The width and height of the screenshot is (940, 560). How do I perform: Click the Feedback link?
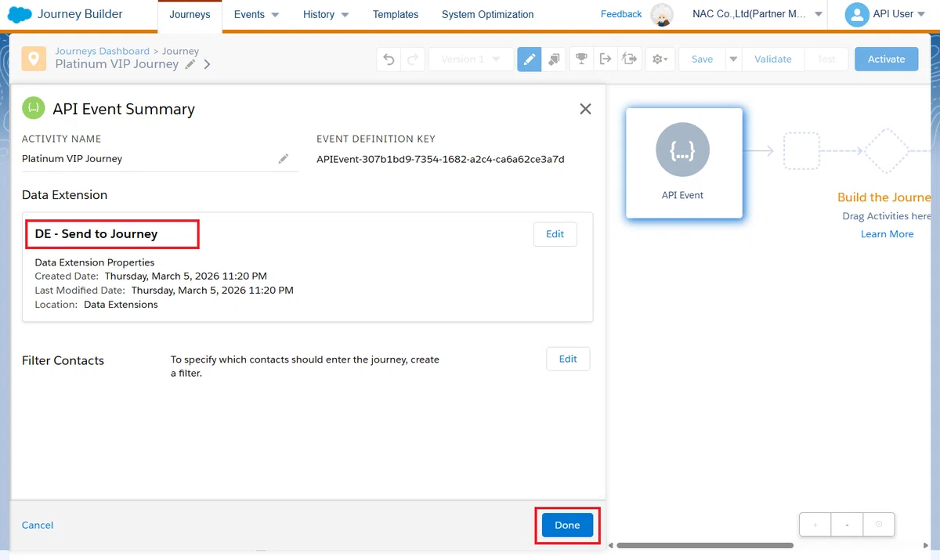point(621,14)
